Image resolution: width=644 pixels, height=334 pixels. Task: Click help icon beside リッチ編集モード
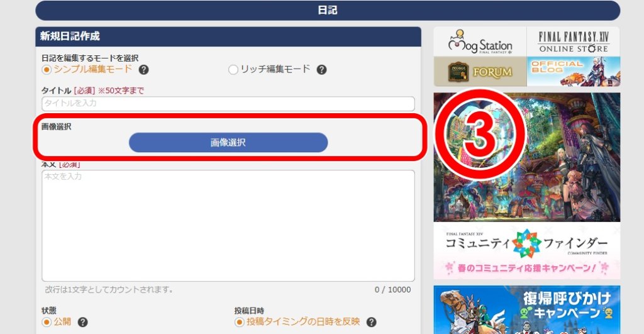[321, 70]
